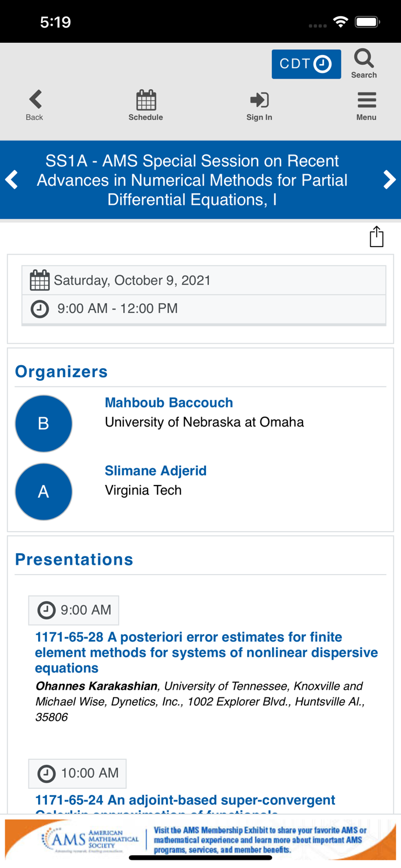The image size is (401, 868).
Task: Open Slimane Adjerid organizer profile
Action: (156, 470)
